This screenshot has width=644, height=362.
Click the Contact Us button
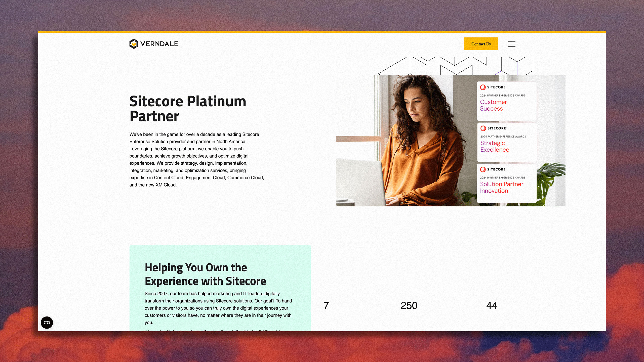pos(481,44)
